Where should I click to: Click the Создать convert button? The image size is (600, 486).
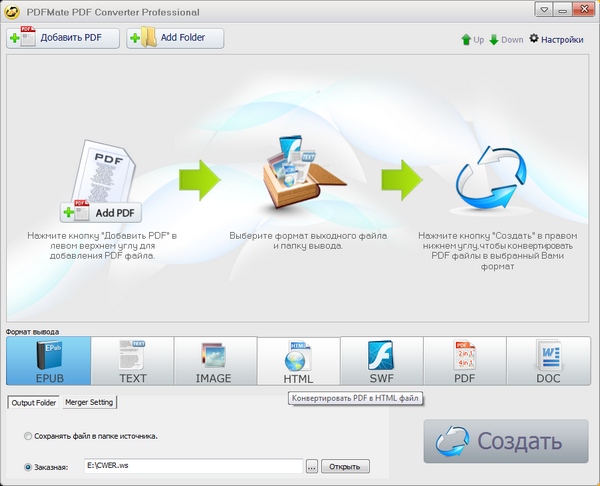(506, 441)
